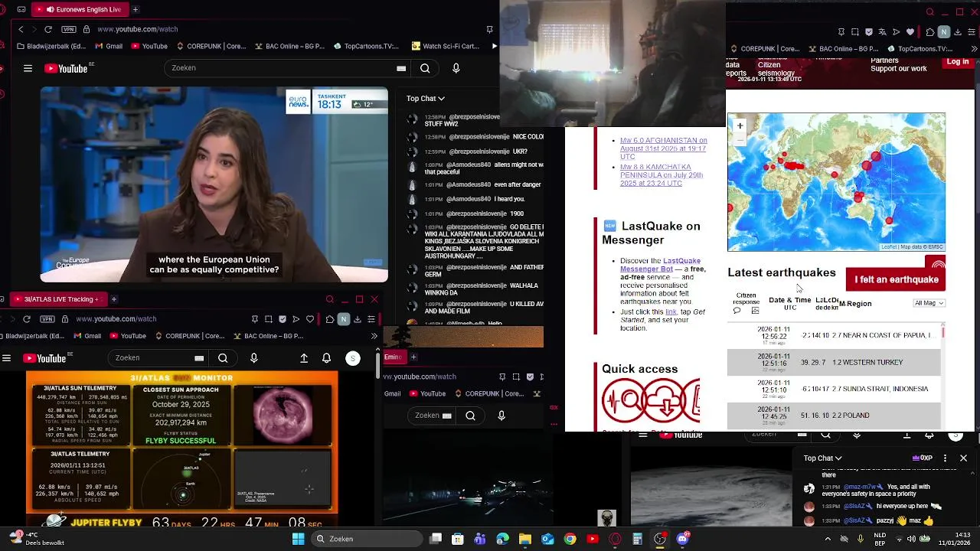
Task: Open account avatar S in 3I/ATLAS YouTube
Action: (353, 358)
